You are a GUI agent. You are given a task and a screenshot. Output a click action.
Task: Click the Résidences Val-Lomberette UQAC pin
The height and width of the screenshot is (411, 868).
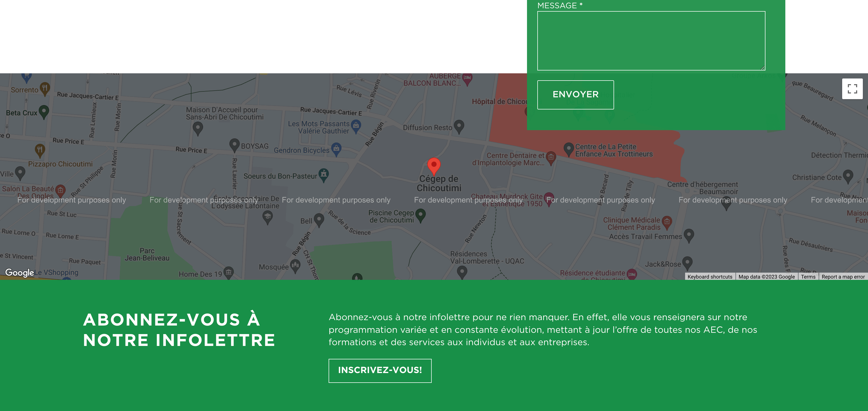coord(462,273)
